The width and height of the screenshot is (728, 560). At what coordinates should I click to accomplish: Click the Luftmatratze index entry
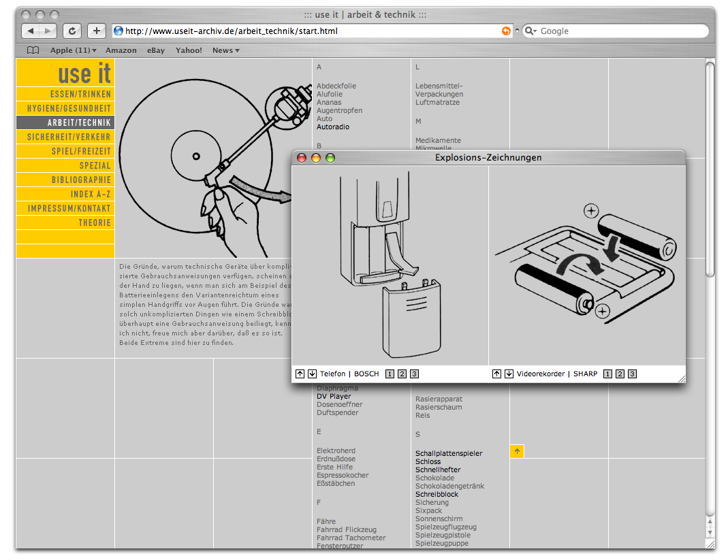[437, 102]
